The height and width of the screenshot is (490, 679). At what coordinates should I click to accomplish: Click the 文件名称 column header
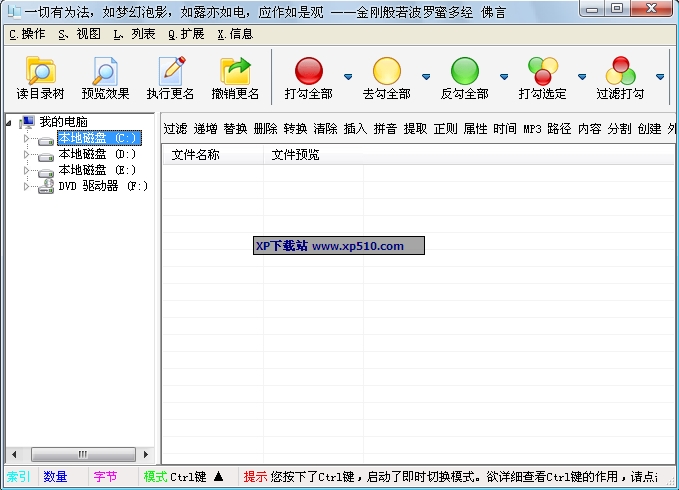tap(195, 155)
